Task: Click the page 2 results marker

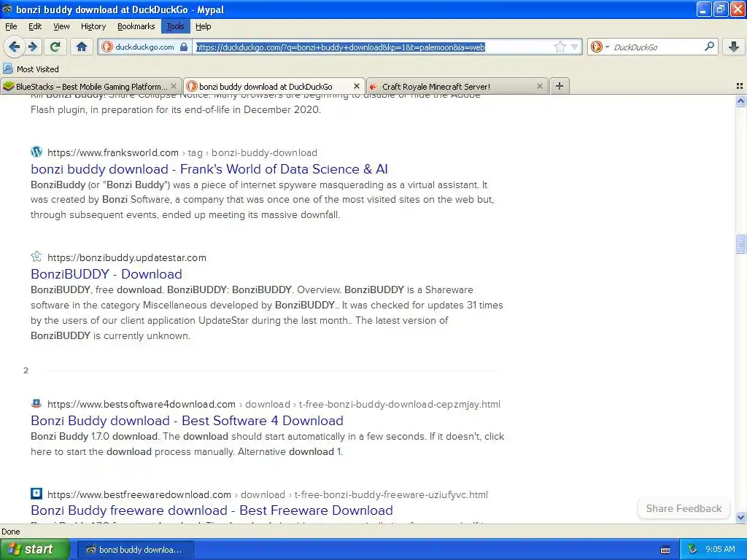Action: [26, 370]
